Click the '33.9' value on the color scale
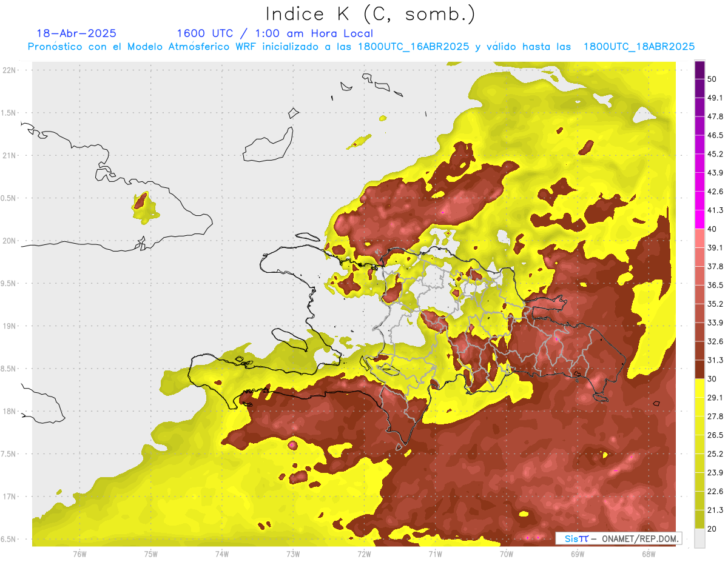This screenshot has height=562, width=728. point(715,323)
